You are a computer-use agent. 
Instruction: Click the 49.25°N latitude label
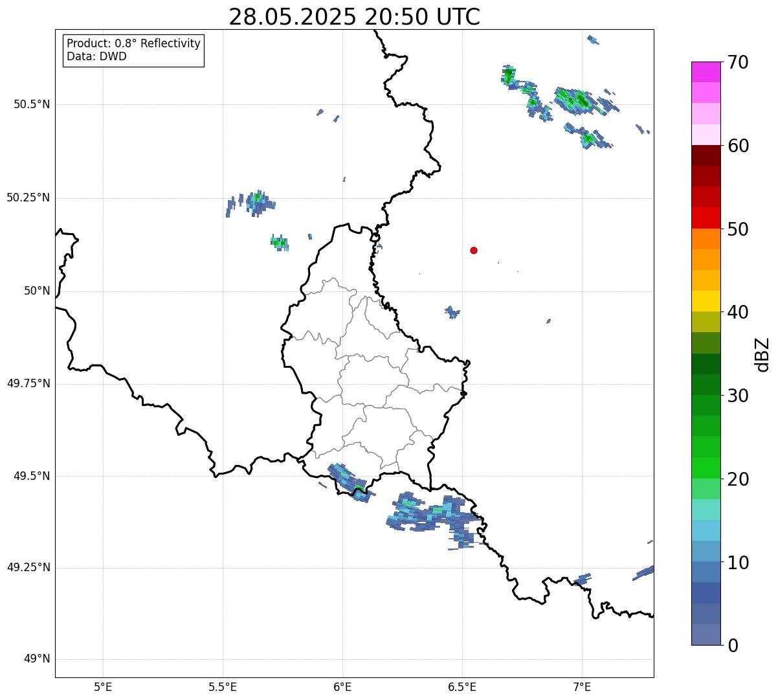(x=28, y=567)
